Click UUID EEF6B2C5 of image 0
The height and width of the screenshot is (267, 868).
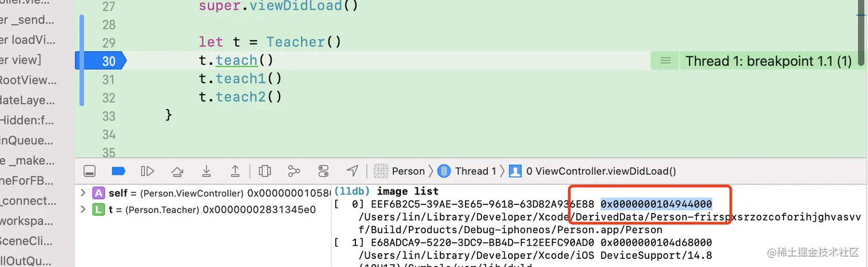click(483, 204)
